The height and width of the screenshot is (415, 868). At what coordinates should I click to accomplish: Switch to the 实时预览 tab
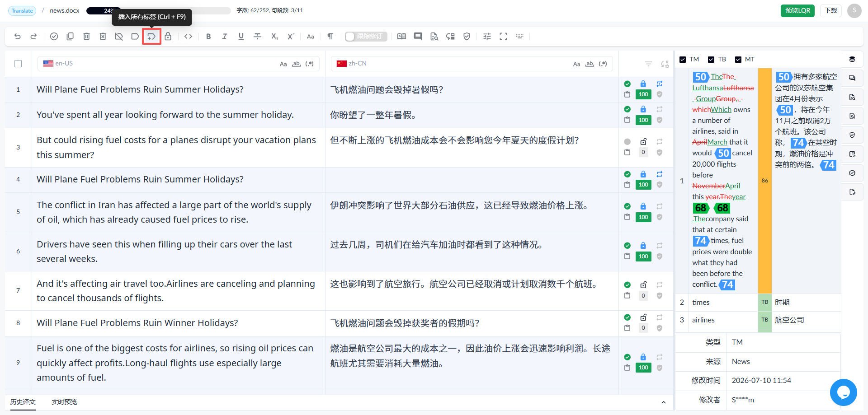click(64, 402)
